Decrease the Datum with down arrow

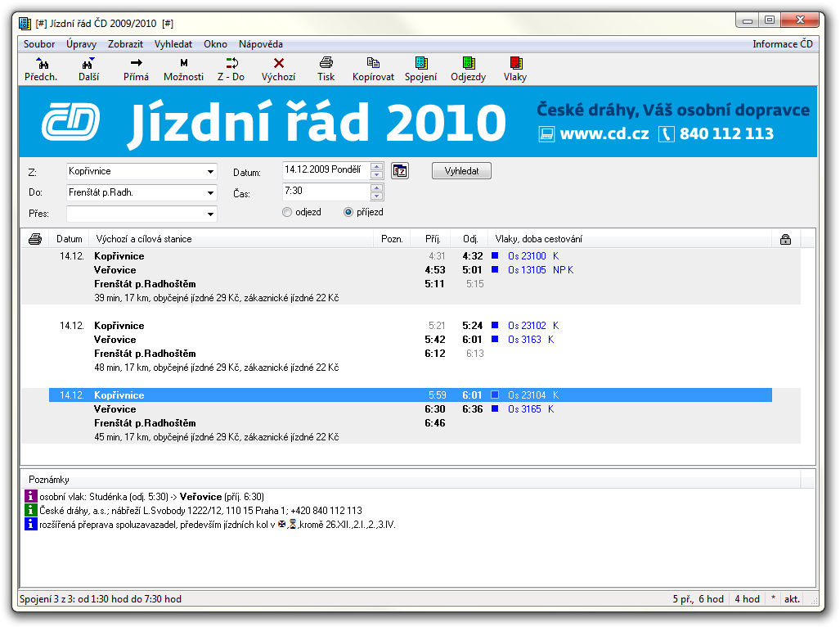(376, 174)
